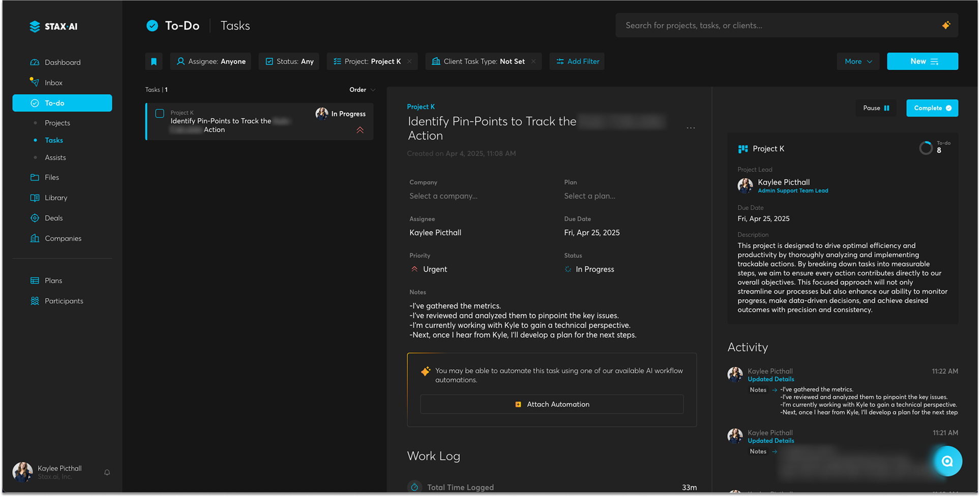Click the AI sparkle icon in search bar

coord(945,25)
